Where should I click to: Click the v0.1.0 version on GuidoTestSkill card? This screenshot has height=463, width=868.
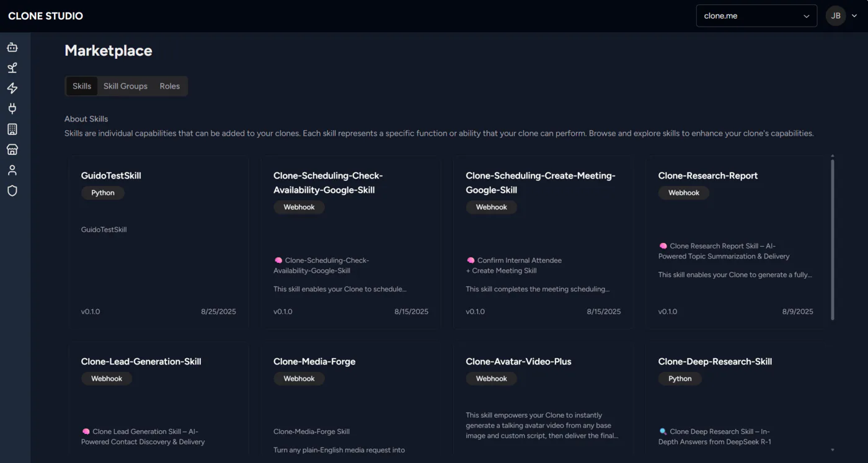(x=91, y=312)
